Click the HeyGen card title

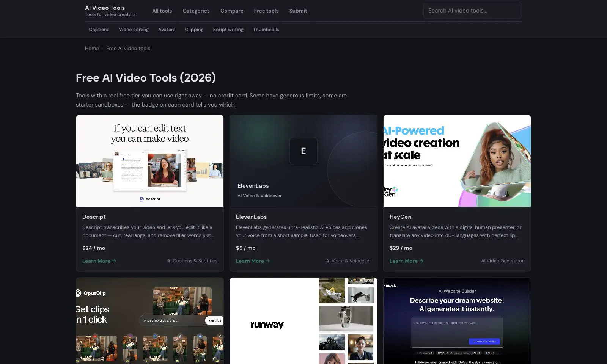[x=400, y=217]
